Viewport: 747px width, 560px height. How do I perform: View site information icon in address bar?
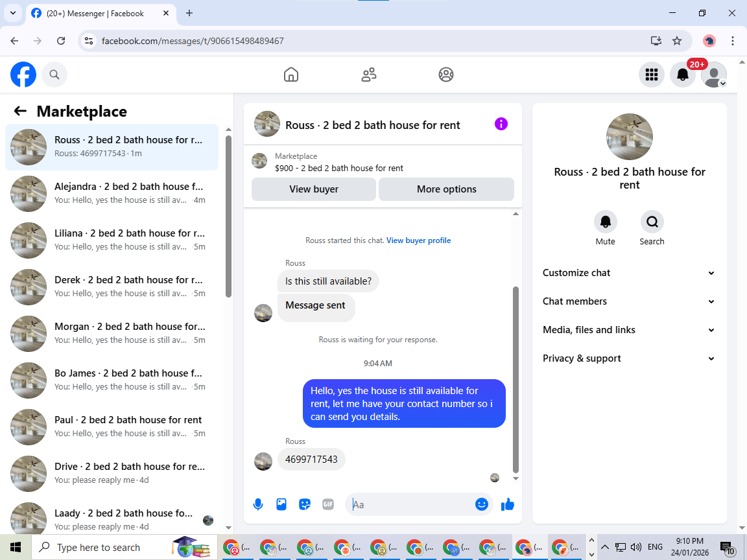pyautogui.click(x=89, y=41)
